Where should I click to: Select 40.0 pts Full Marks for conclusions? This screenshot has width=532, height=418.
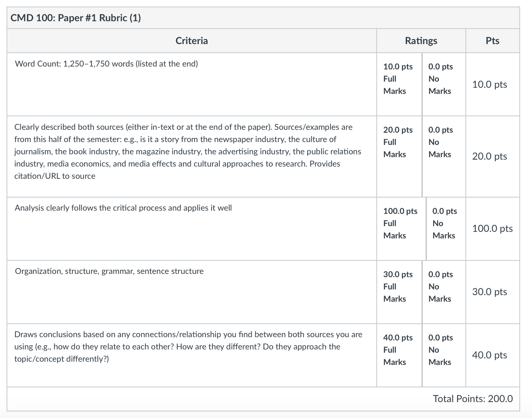399,355
